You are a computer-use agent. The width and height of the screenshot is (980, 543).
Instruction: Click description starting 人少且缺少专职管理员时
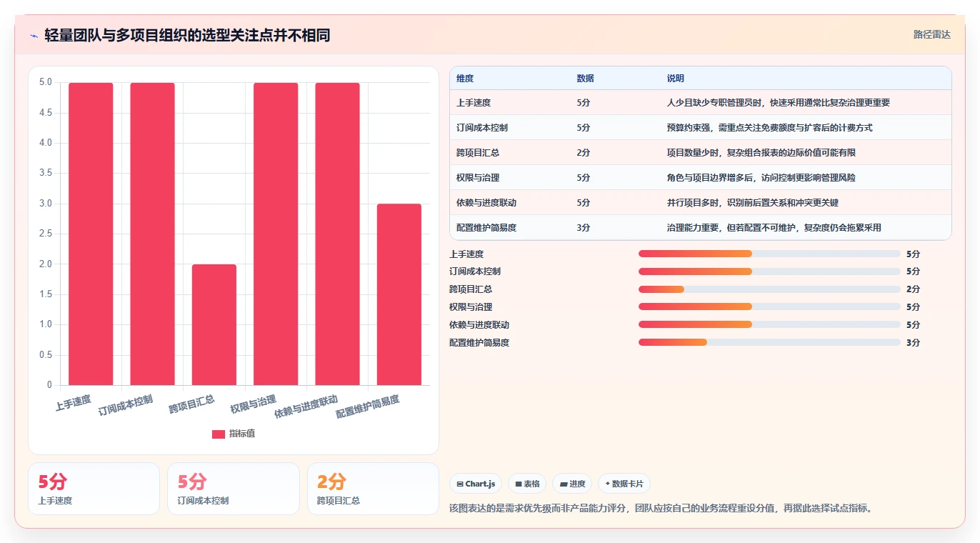(x=778, y=102)
